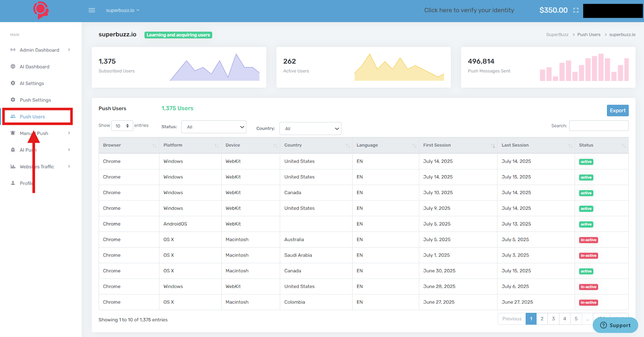The height and width of the screenshot is (337, 644).
Task: Click the AI Settings gear icon
Action: point(13,83)
